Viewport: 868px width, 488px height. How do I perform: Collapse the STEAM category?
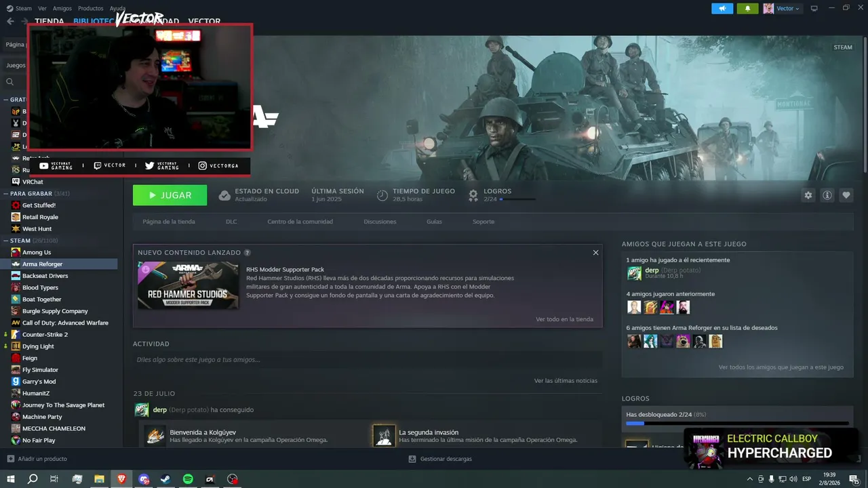tap(5, 241)
